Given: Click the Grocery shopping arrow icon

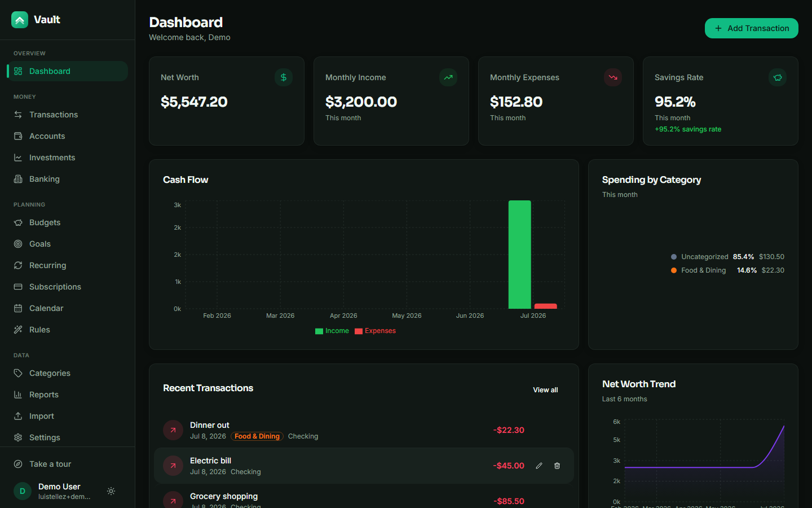Looking at the screenshot, I should click(x=173, y=501).
